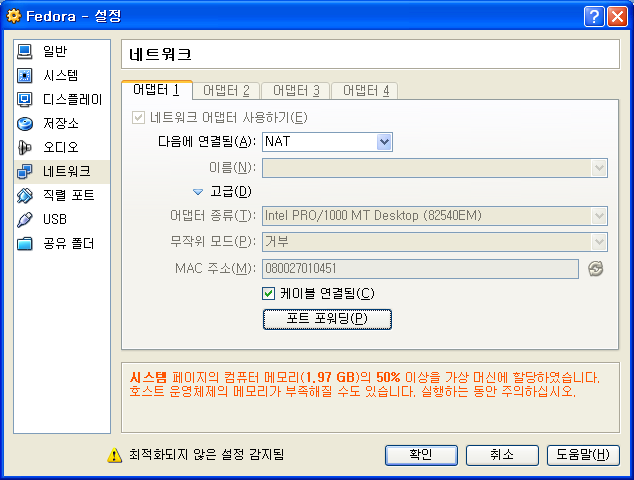Select 오디오 settings category
Viewport: 634px width, 480px height.
pos(61,147)
